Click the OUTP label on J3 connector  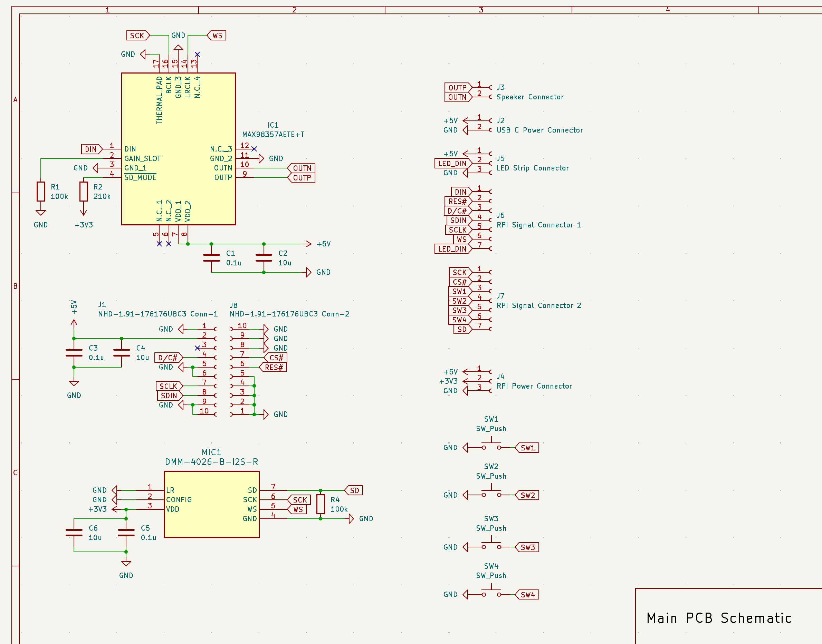point(458,87)
